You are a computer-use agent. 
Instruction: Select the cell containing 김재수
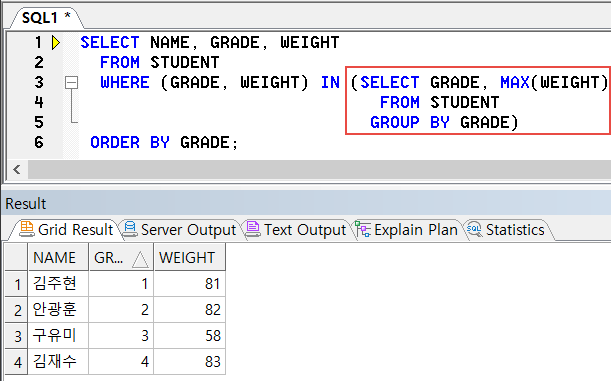click(x=58, y=362)
